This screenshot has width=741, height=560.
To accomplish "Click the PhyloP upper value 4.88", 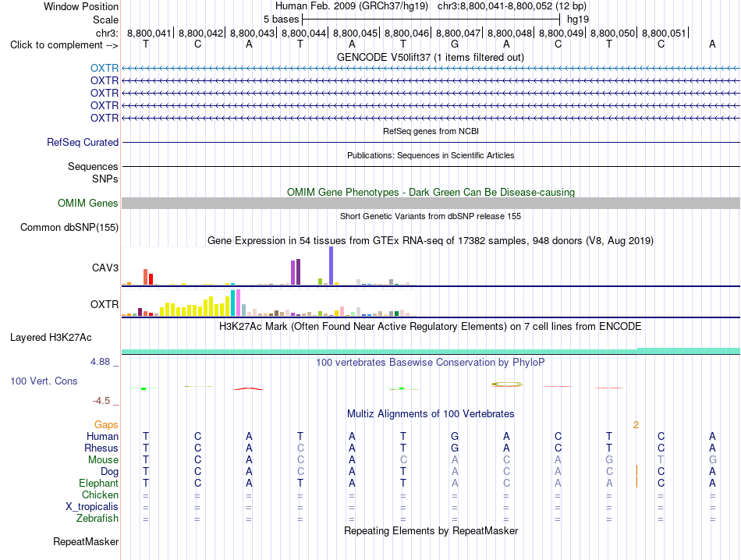I will coord(100,362).
